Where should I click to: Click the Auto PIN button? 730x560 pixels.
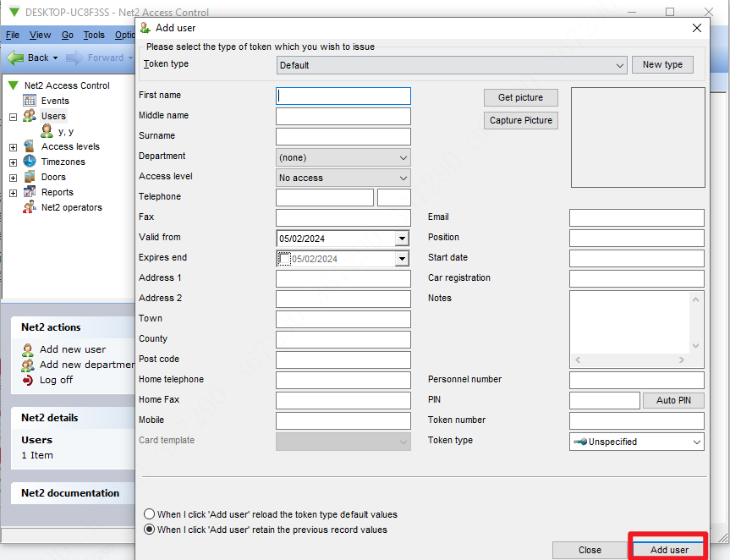pos(673,400)
